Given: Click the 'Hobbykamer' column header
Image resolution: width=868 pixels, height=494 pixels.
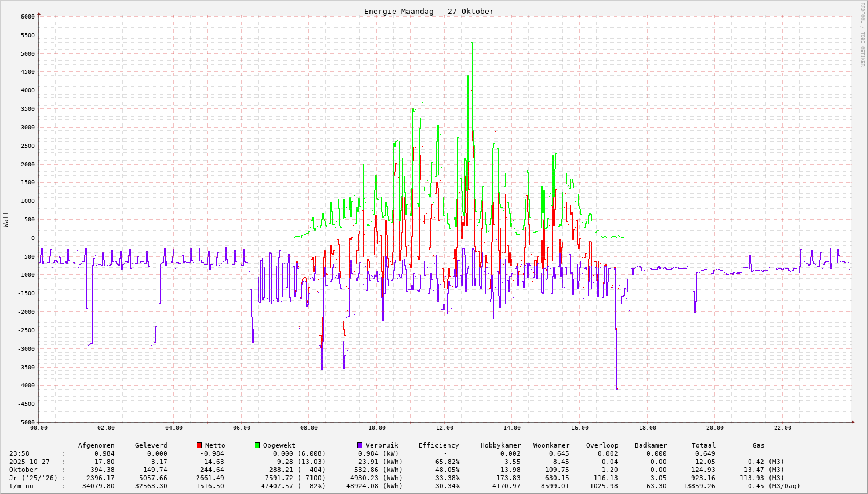Looking at the screenshot, I should click(x=500, y=445).
